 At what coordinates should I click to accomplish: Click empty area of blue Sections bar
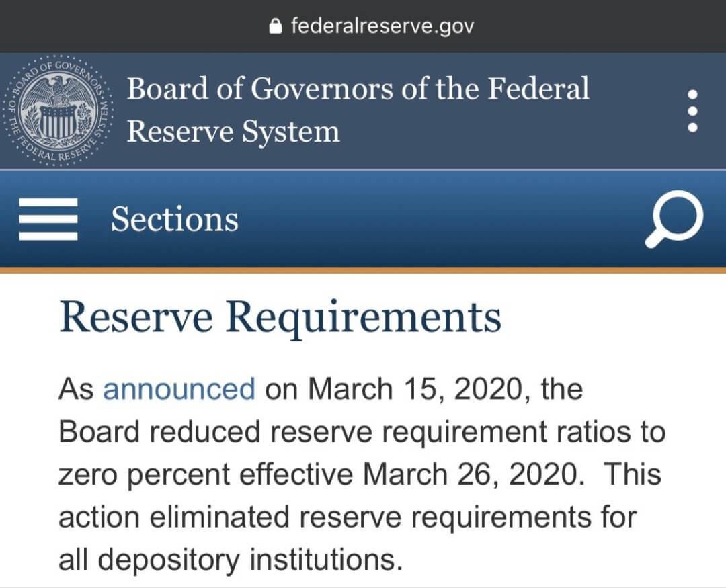[x=437, y=220]
